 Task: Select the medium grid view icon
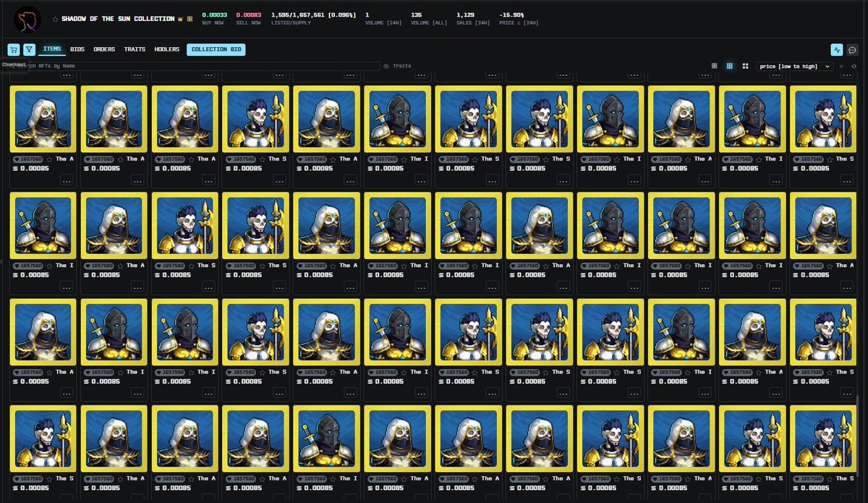730,66
